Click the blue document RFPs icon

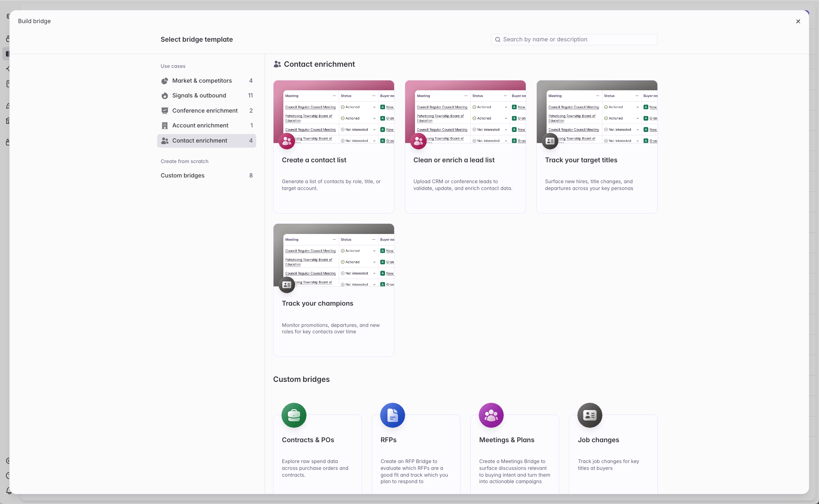393,415
